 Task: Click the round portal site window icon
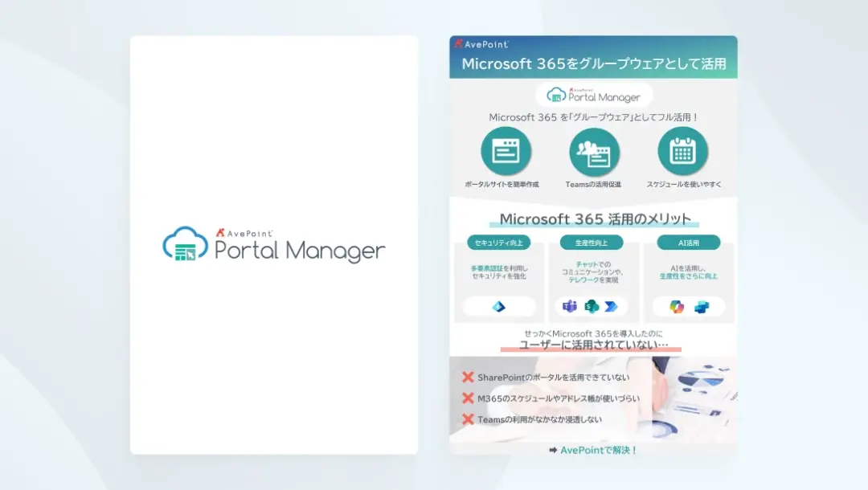pyautogui.click(x=506, y=151)
